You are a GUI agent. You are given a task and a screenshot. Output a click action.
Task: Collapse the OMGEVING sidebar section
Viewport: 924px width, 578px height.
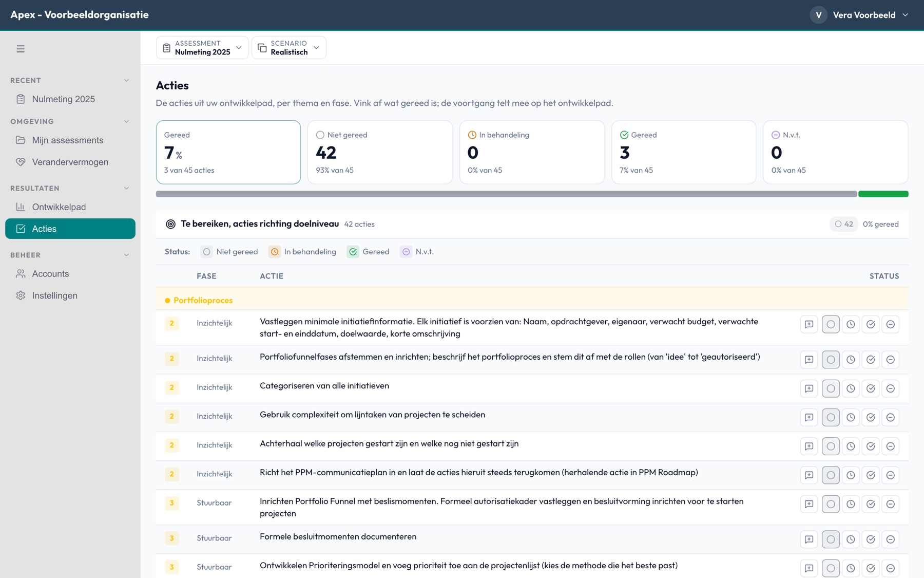point(126,121)
